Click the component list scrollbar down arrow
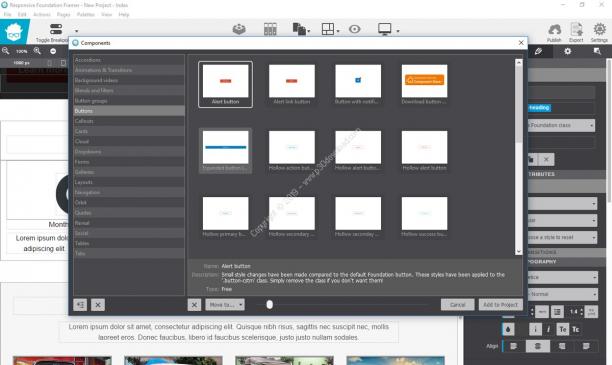The width and height of the screenshot is (612, 365). click(x=519, y=252)
